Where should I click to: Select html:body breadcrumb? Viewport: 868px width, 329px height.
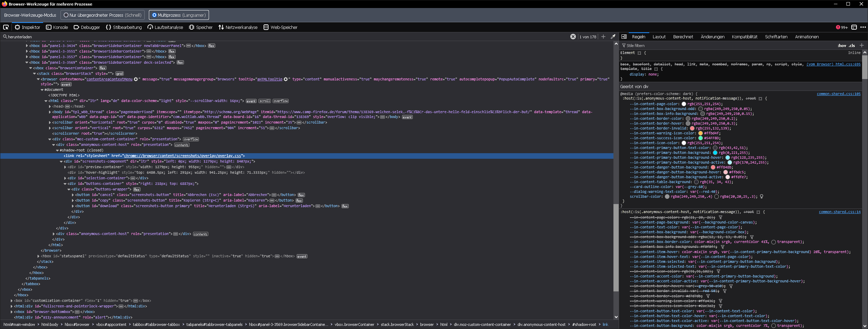tap(50, 324)
